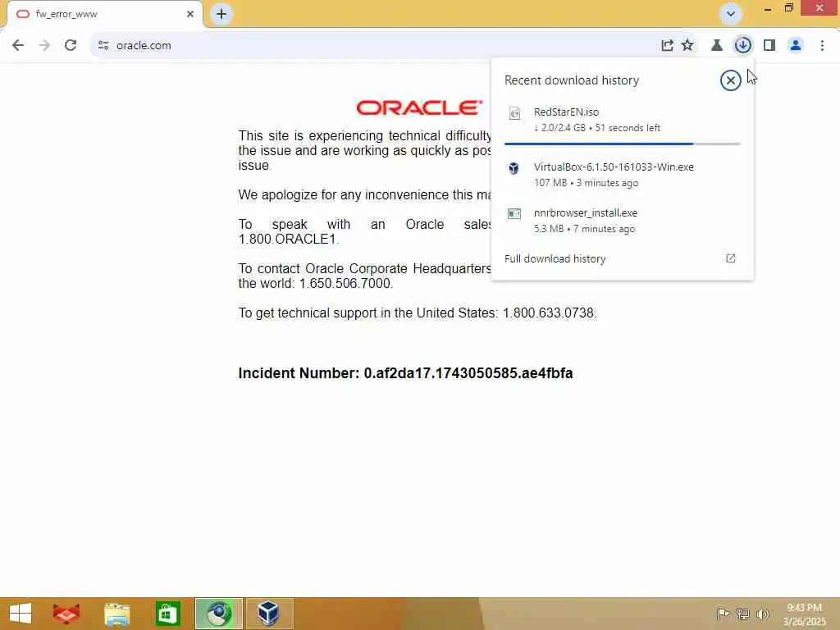This screenshot has height=630, width=840.
Task: Open VirtualBox-6.1.50-161033-Win.exe download
Action: pos(622,175)
